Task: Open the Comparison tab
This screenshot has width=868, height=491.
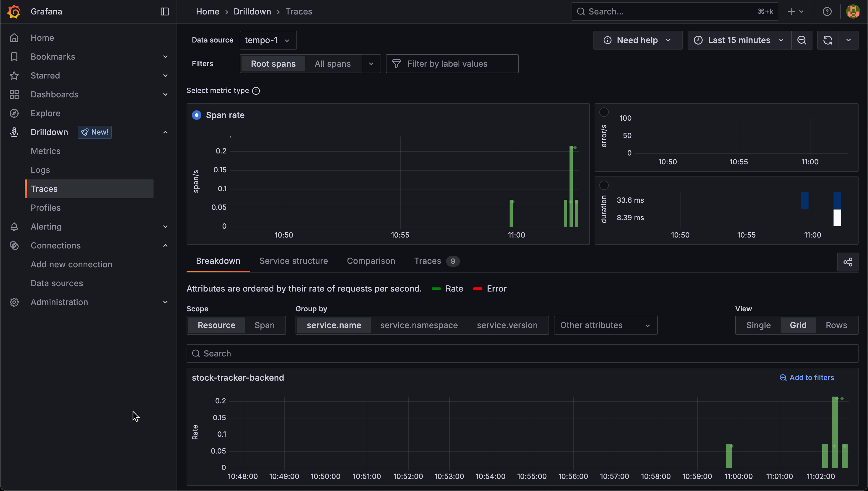Action: coord(371,261)
